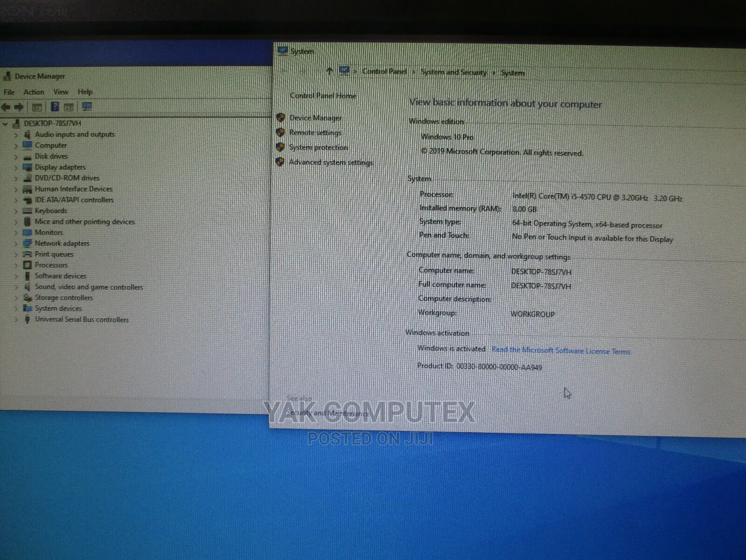This screenshot has height=560, width=746.
Task: Read the Microsoft Software License Terms link
Action: coord(561,350)
